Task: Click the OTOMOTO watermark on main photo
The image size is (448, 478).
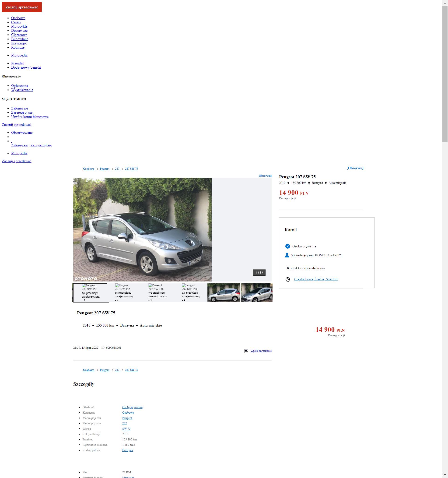Action: [x=86, y=278]
